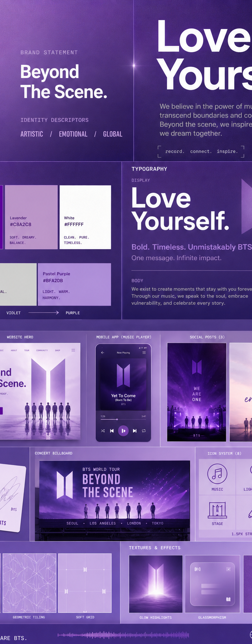Open ABOUT in the website hero navigation
The width and height of the screenshot is (252, 644).
[x=14, y=350]
